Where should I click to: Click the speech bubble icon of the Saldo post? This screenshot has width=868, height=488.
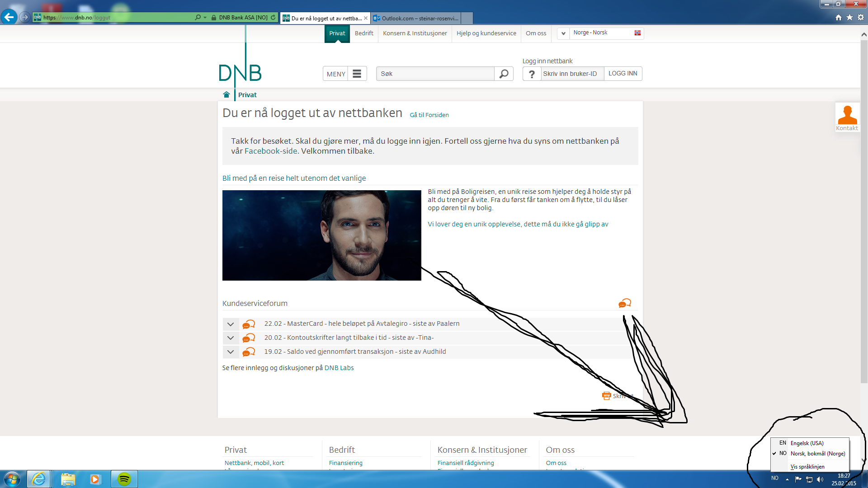pos(249,352)
